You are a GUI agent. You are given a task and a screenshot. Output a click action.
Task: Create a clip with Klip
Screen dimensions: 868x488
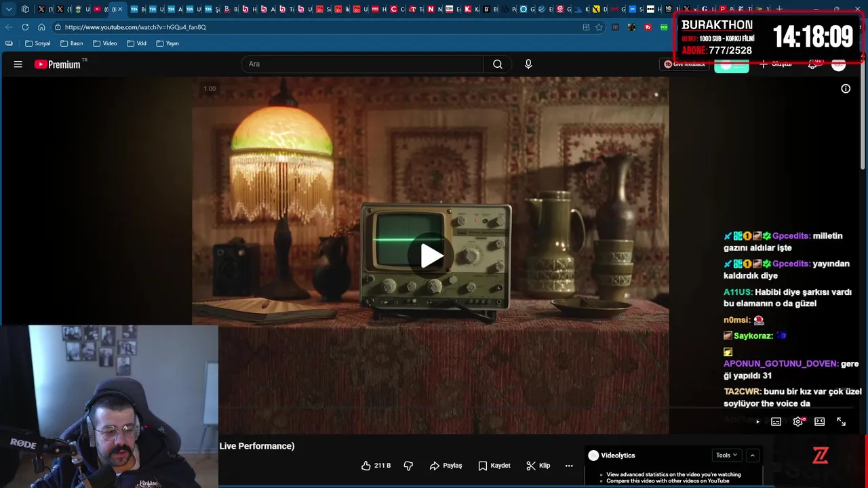coord(538,466)
